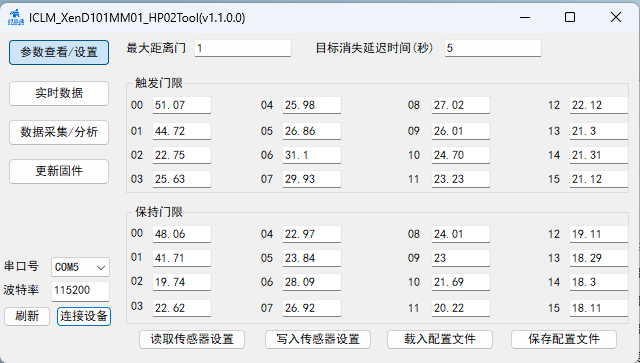640x363 pixels.
Task: Select 保持门限 gate 06 field 28.09
Action: (312, 282)
